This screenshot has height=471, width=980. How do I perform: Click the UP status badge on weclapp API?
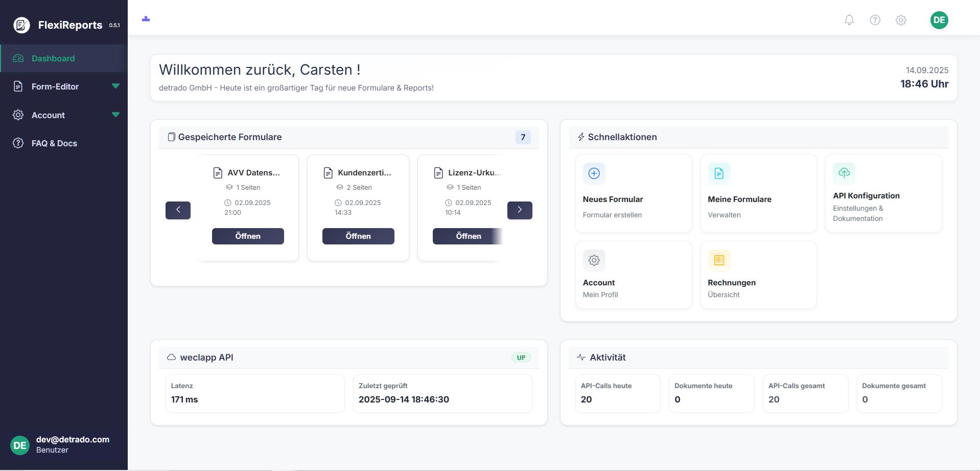coord(521,357)
